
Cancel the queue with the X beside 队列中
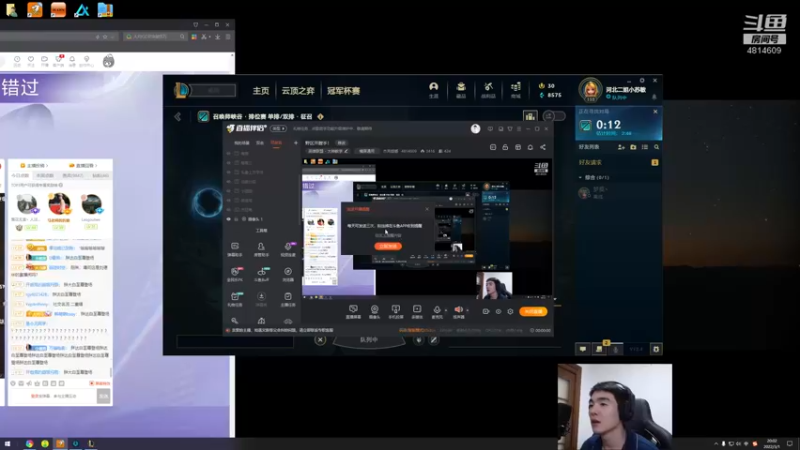[x=320, y=339]
